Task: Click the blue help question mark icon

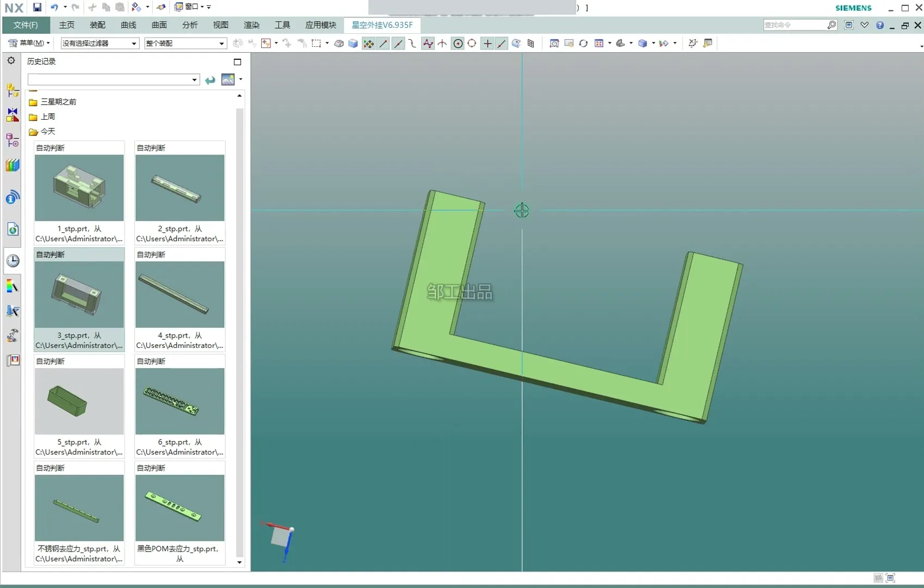Action: click(879, 25)
